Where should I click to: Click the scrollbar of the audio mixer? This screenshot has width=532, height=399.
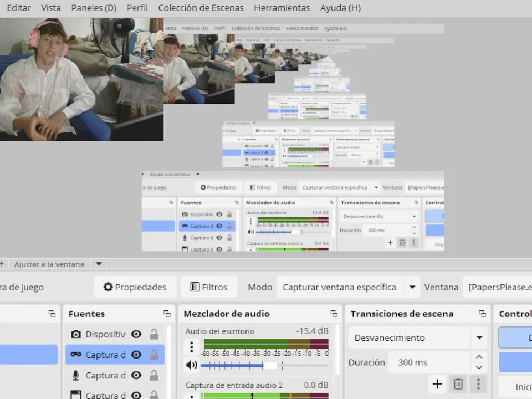click(337, 350)
